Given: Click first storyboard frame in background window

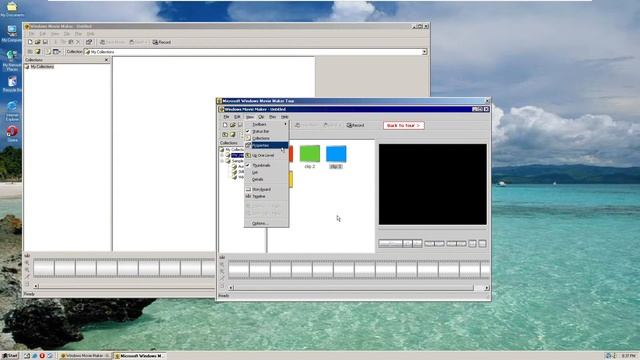Looking at the screenshot, I should 44,268.
